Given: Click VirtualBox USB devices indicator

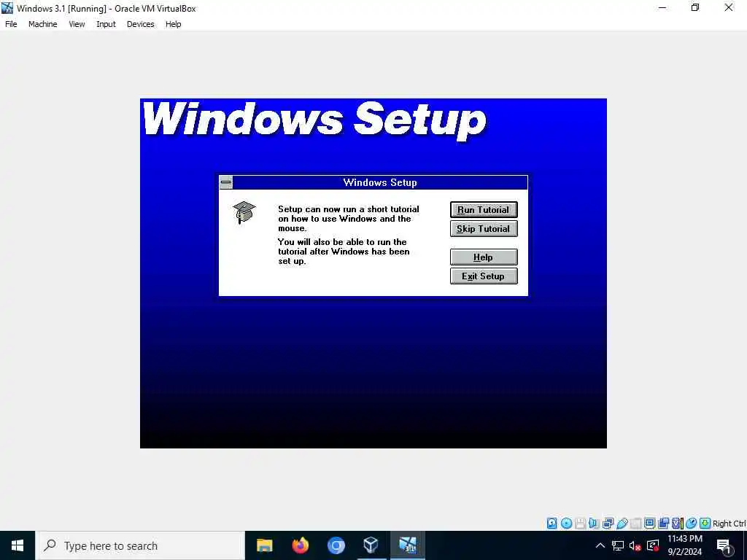Looking at the screenshot, I should point(622,524).
